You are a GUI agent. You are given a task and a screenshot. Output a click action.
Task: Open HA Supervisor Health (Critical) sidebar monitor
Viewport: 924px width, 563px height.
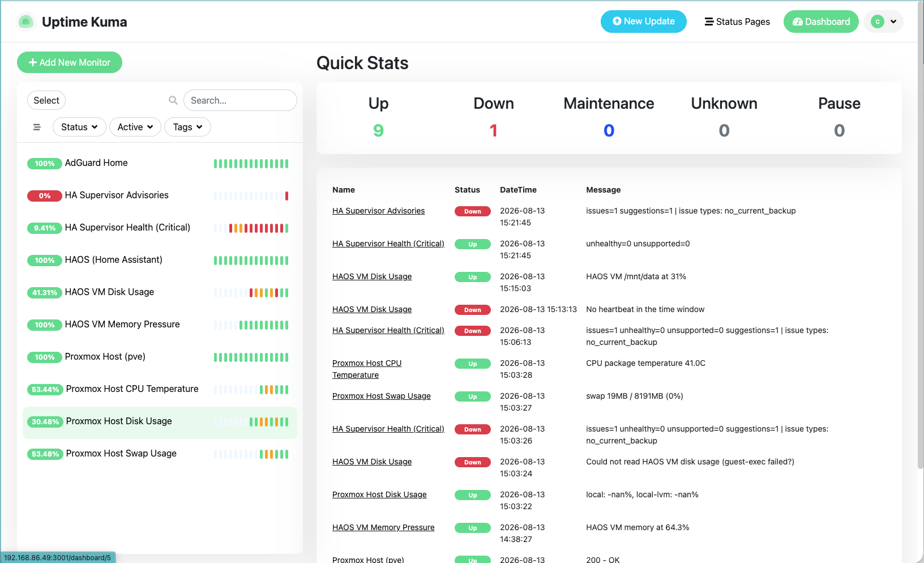pyautogui.click(x=160, y=228)
